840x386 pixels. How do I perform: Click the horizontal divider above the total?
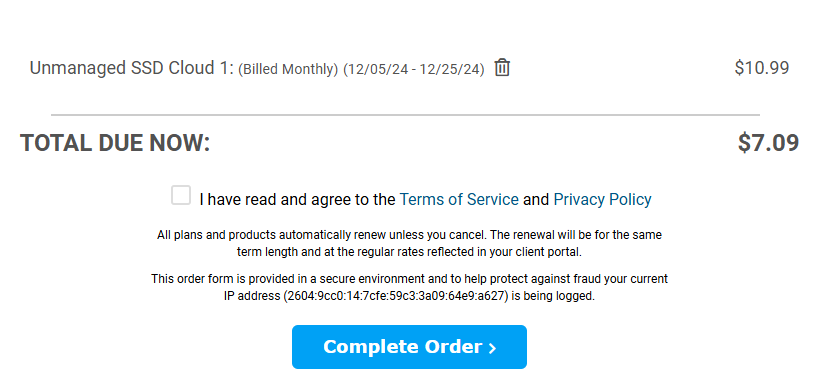coord(406,115)
